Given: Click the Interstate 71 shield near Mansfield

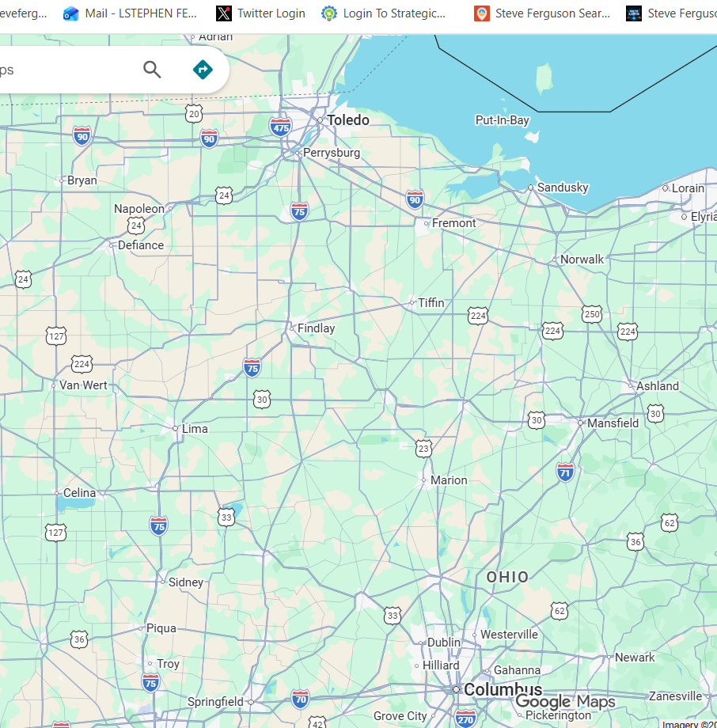Looking at the screenshot, I should coord(565,473).
